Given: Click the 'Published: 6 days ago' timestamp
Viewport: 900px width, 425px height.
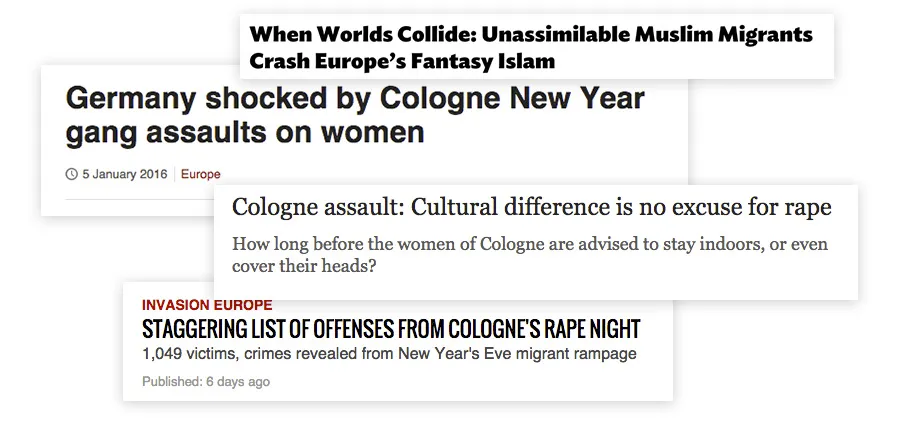Looking at the screenshot, I should (x=205, y=381).
